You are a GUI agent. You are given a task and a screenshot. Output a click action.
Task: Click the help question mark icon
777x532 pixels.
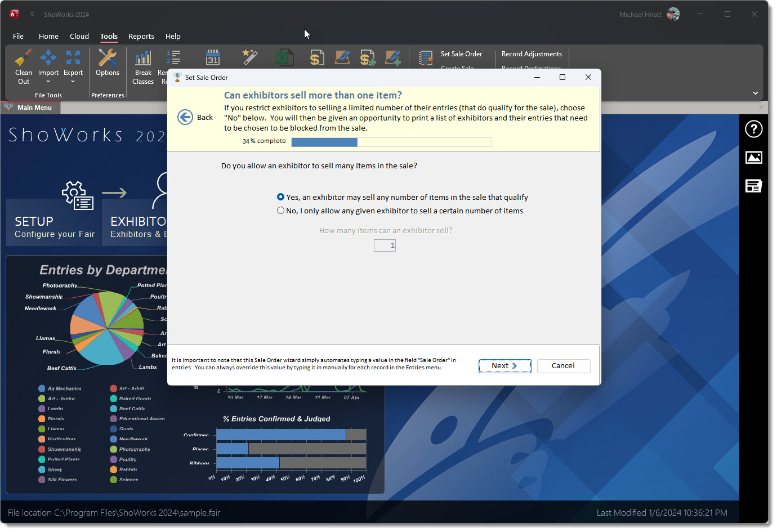[x=753, y=129]
